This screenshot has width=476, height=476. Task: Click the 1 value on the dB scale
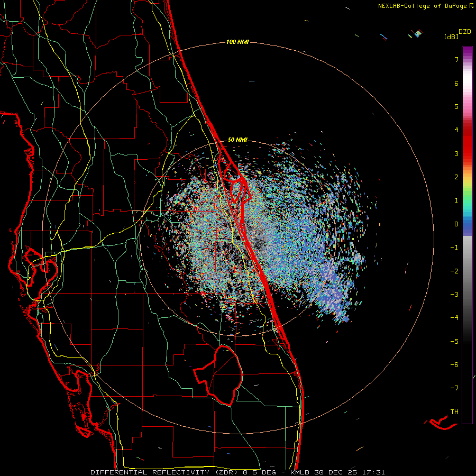coord(456,200)
